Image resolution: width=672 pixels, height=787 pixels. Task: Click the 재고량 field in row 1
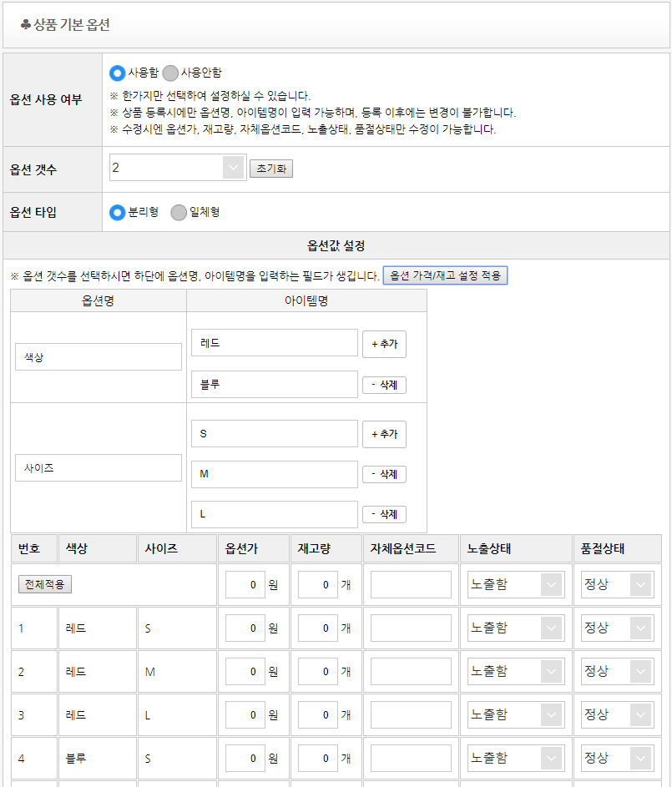[318, 628]
